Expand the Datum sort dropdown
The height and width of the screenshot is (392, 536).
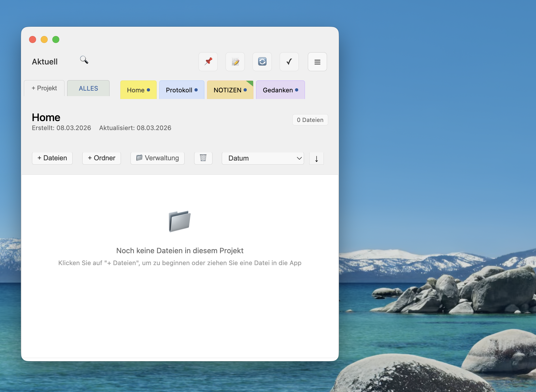pos(263,158)
